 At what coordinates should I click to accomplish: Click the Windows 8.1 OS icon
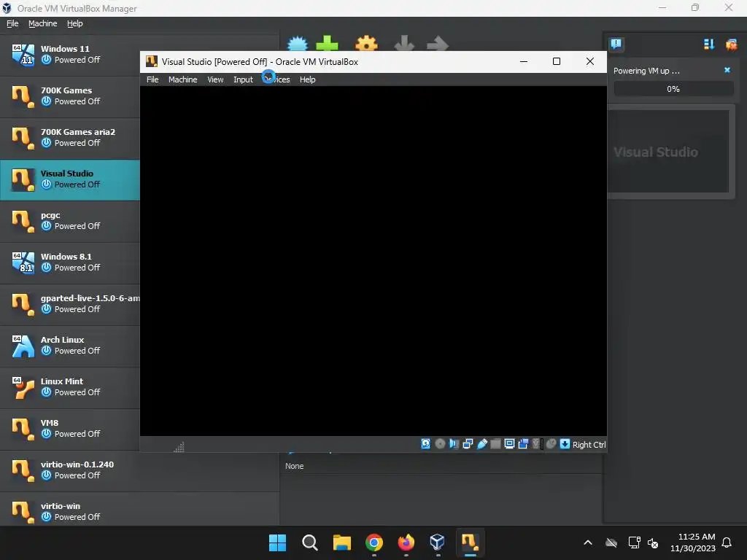point(23,262)
